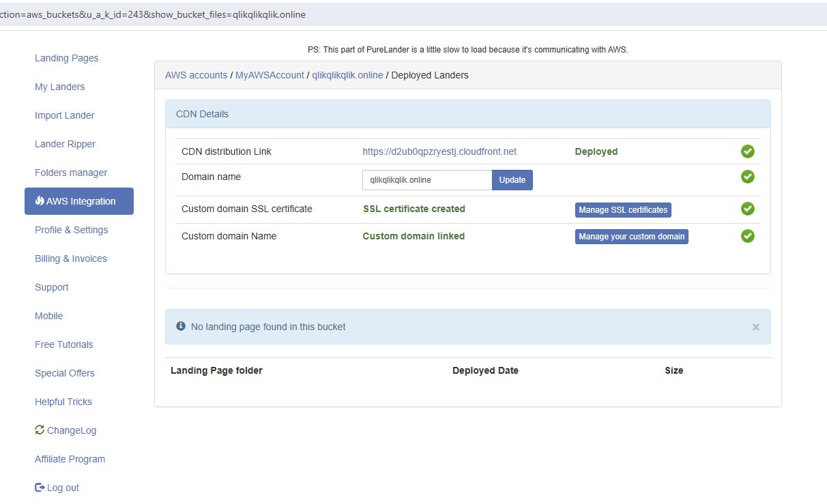Open the CloudFront distribution link
The image size is (827, 504).
439,151
